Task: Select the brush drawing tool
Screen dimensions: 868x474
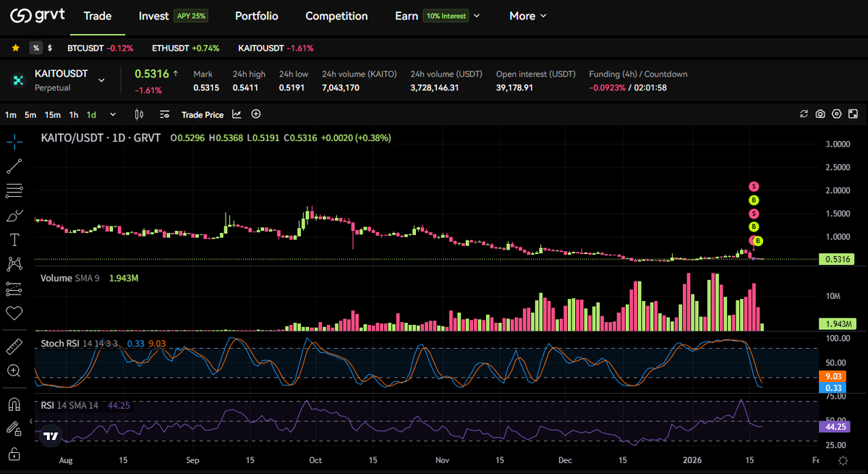Action: pos(14,216)
